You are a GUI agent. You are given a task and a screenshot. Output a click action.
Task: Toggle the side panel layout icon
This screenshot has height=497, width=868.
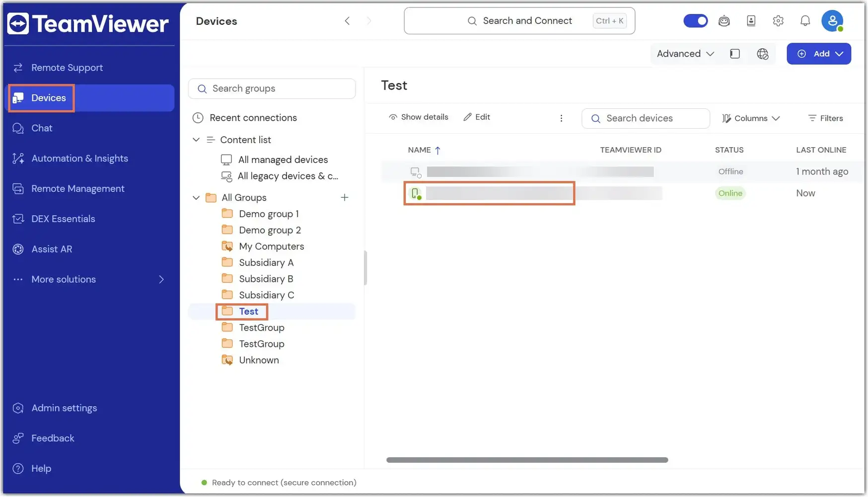point(735,54)
